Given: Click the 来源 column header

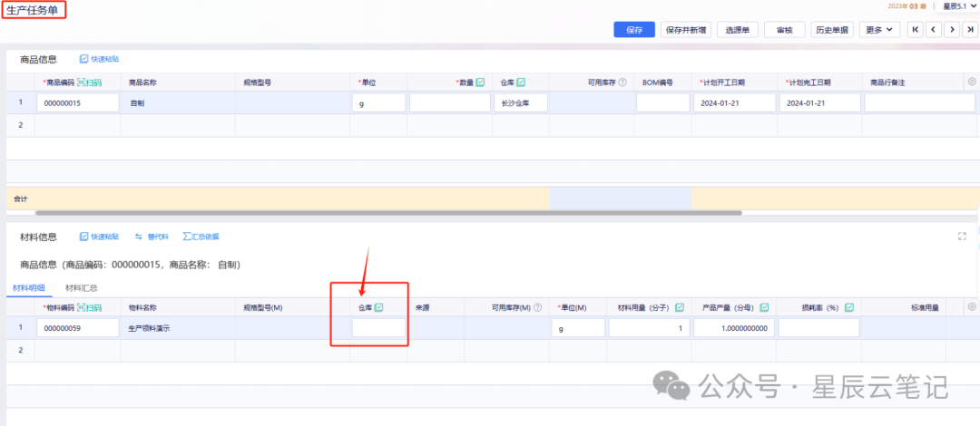Looking at the screenshot, I should point(421,308).
